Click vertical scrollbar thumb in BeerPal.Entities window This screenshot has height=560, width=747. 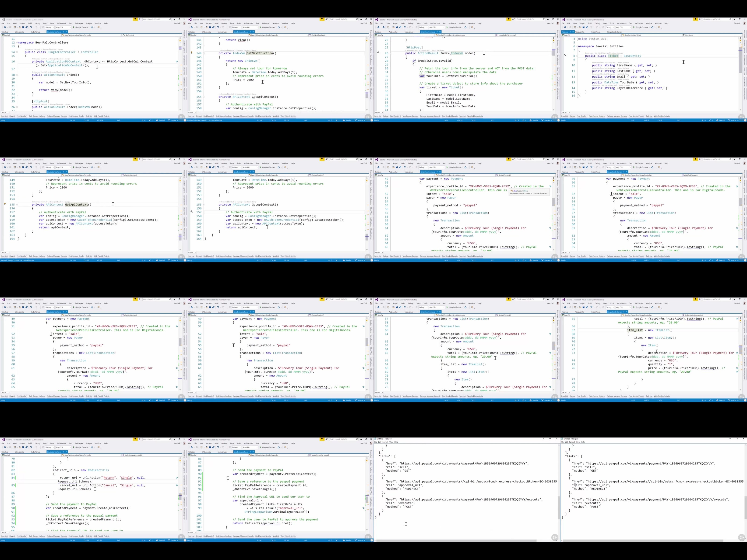(x=740, y=60)
